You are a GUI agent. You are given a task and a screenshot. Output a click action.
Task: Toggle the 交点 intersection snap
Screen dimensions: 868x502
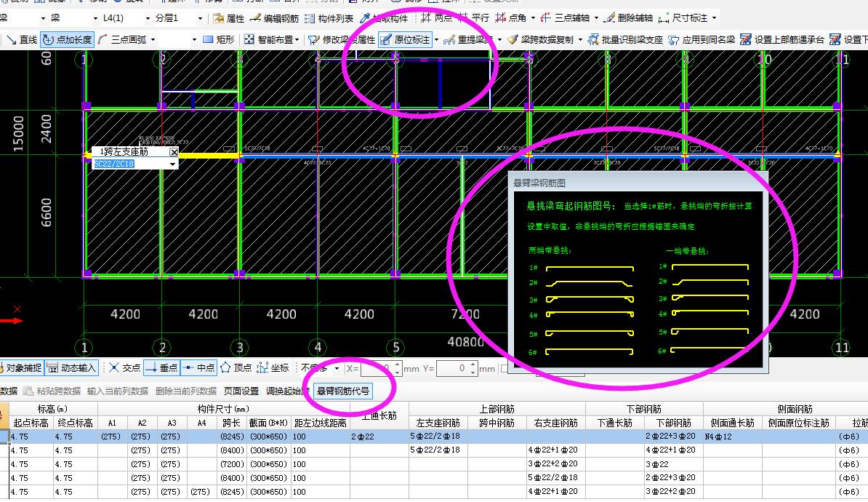124,368
